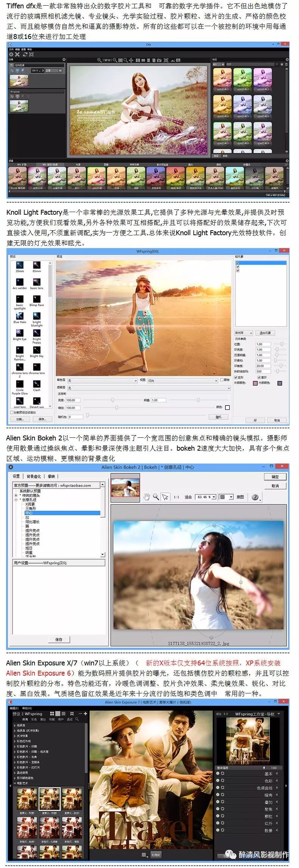
Task: Open the Bokeh 设置 tab
Action: [16, 476]
